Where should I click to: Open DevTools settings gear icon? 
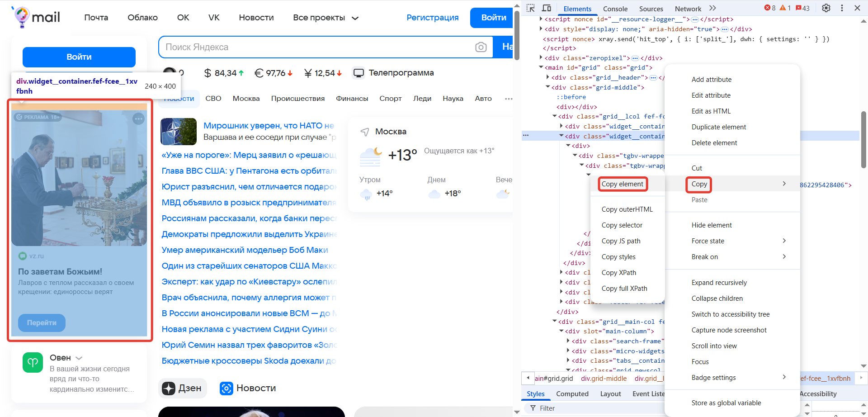(826, 8)
